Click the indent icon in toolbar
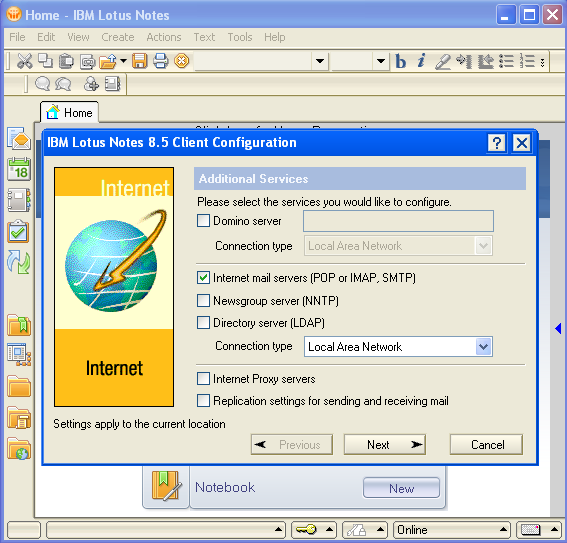 coord(464,61)
